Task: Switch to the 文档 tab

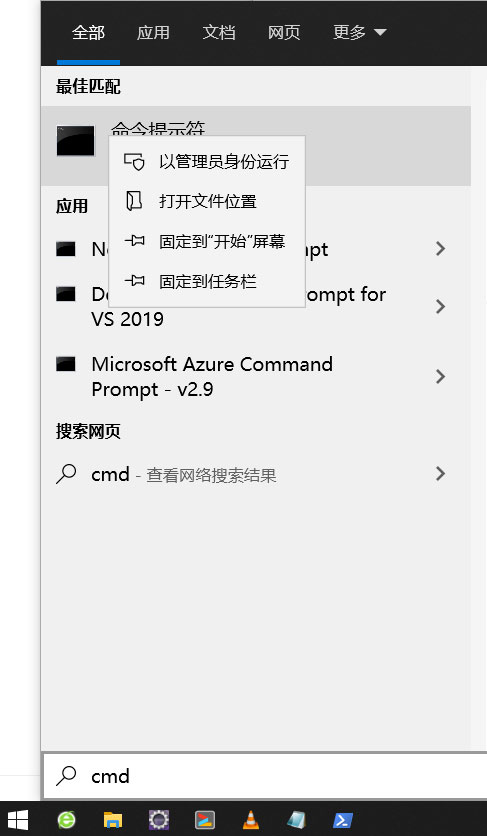Action: pos(219,33)
